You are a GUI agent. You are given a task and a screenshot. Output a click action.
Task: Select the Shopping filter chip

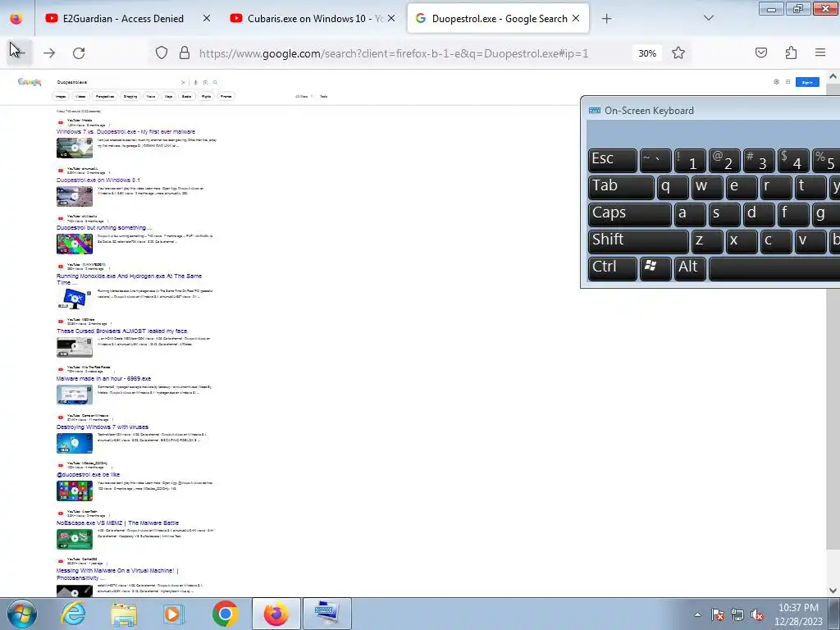[x=130, y=97]
